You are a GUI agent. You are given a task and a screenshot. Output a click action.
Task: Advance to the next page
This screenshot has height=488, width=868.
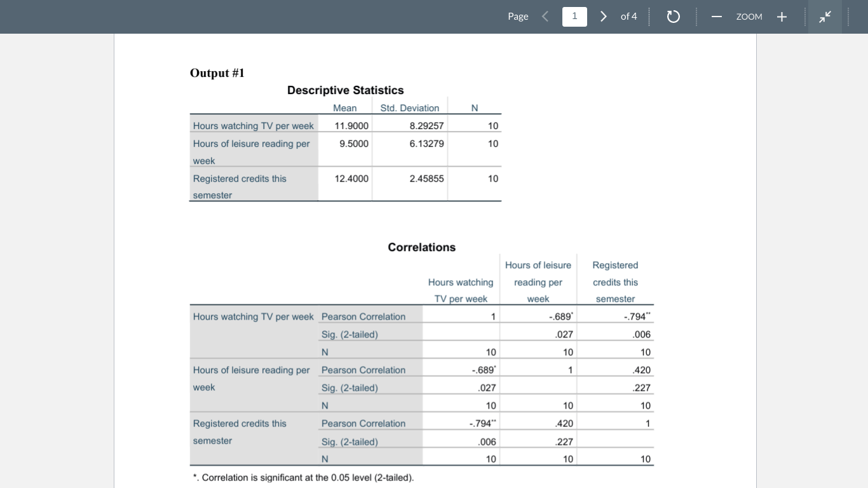coord(603,17)
